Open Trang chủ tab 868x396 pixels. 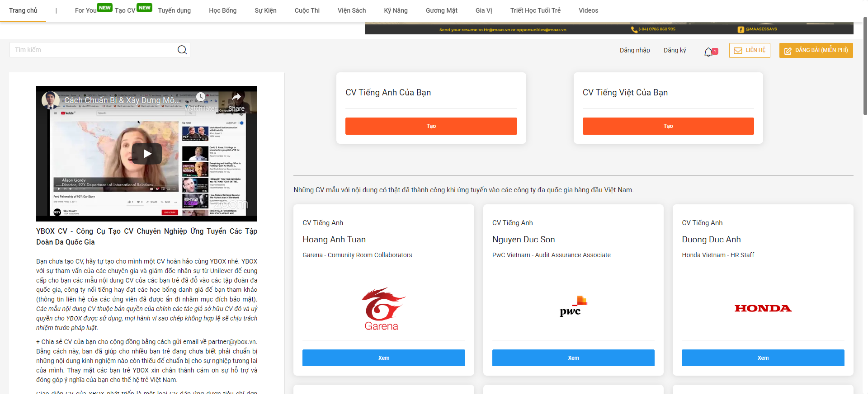[x=23, y=10]
